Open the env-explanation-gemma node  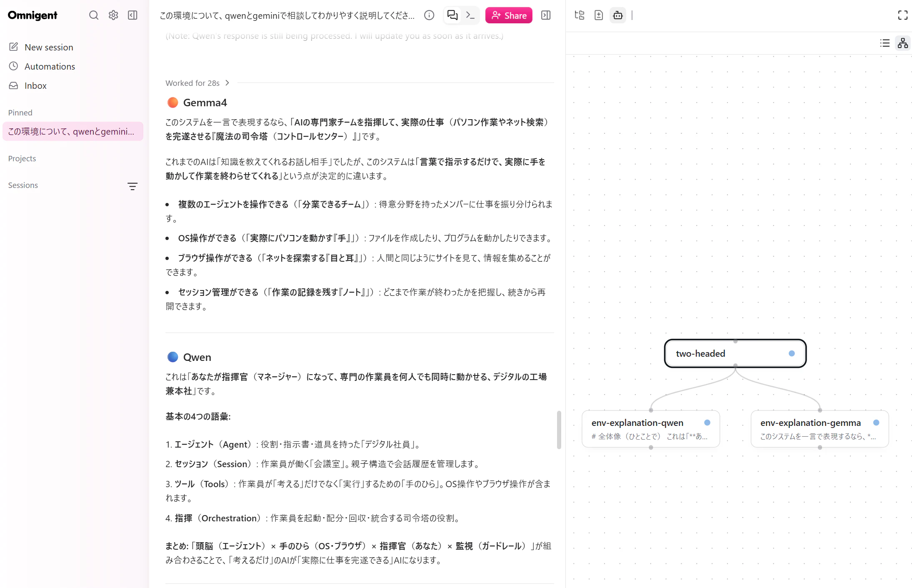pyautogui.click(x=820, y=429)
